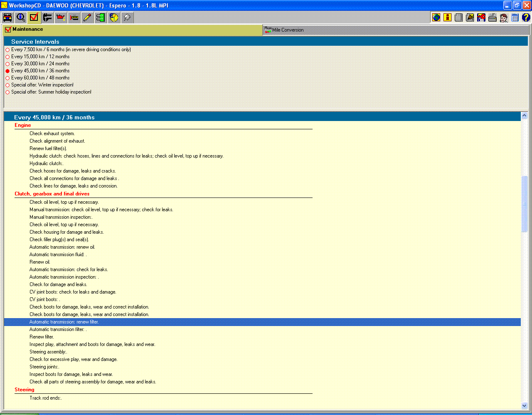Select 'Renew fuel filter(s).' row
Image resolution: width=532 pixels, height=415 pixels.
[x=262, y=148]
